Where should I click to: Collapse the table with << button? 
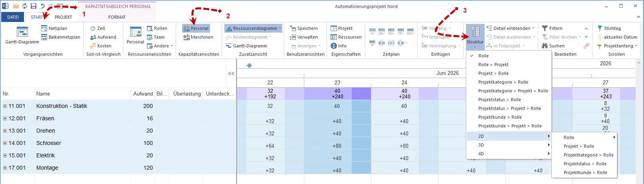tap(231, 73)
